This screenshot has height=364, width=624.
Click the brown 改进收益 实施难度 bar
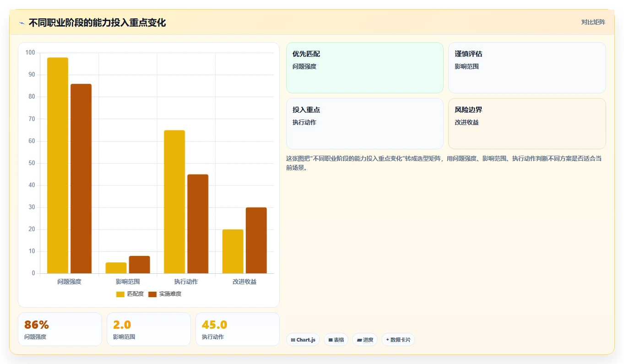tap(256, 241)
